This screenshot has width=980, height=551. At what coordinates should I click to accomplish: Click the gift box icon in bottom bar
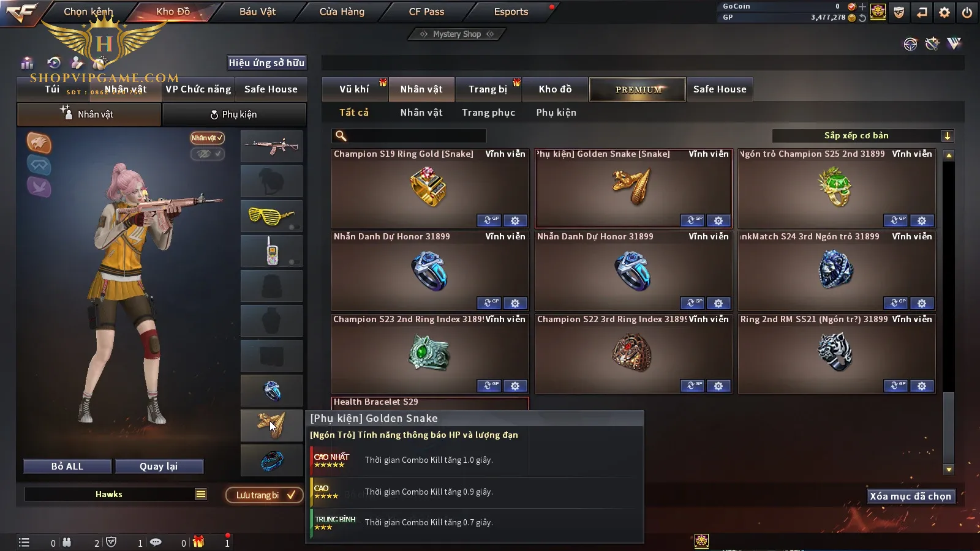pos(198,542)
